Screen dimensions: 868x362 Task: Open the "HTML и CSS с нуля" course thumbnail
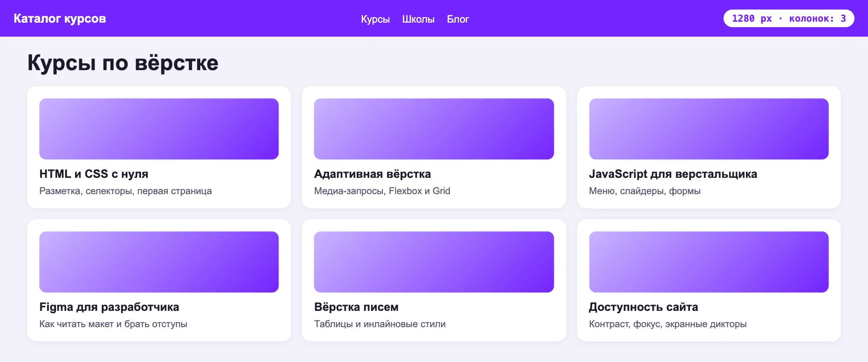[159, 129]
